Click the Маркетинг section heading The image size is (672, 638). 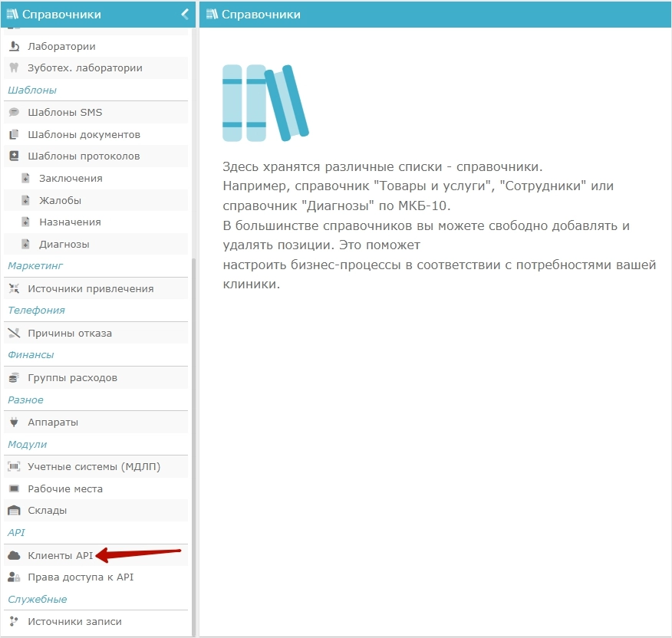click(x=35, y=265)
